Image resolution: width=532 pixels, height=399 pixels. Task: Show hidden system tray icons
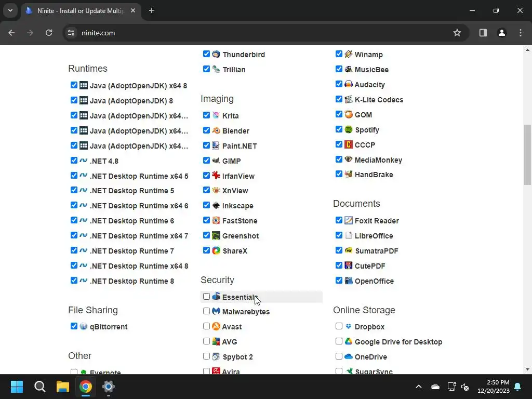coord(419,387)
